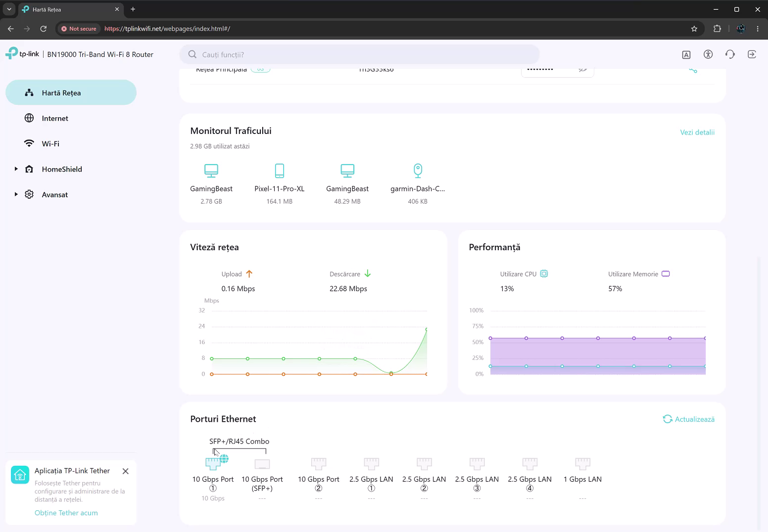Click the page's vertical scrollbar
The height and width of the screenshot is (532, 768).
[x=758, y=393]
